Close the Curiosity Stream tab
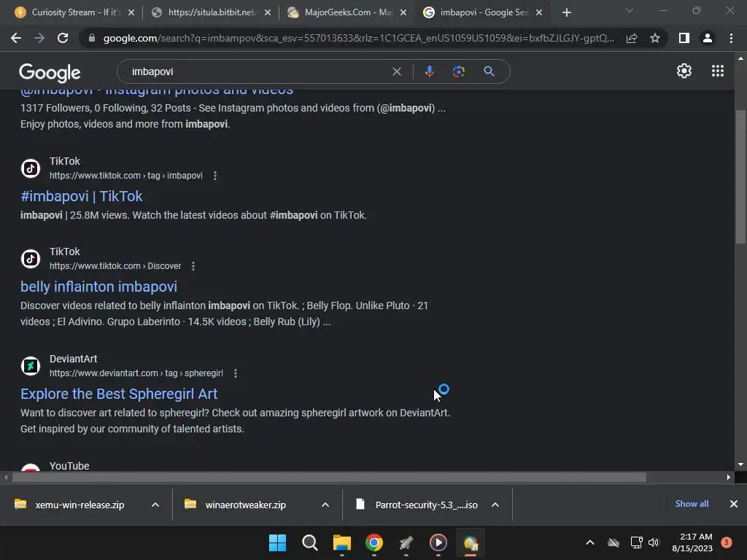Screen dimensions: 747x560 pos(131,13)
